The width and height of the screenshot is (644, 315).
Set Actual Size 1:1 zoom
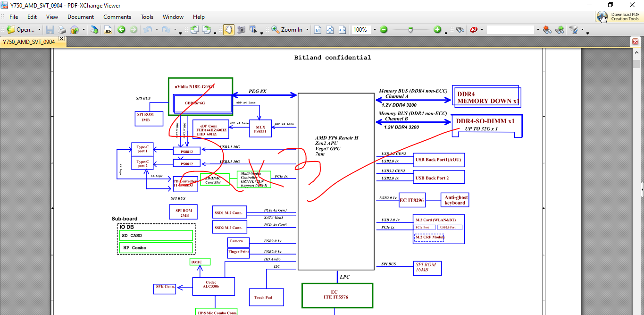[x=318, y=29]
